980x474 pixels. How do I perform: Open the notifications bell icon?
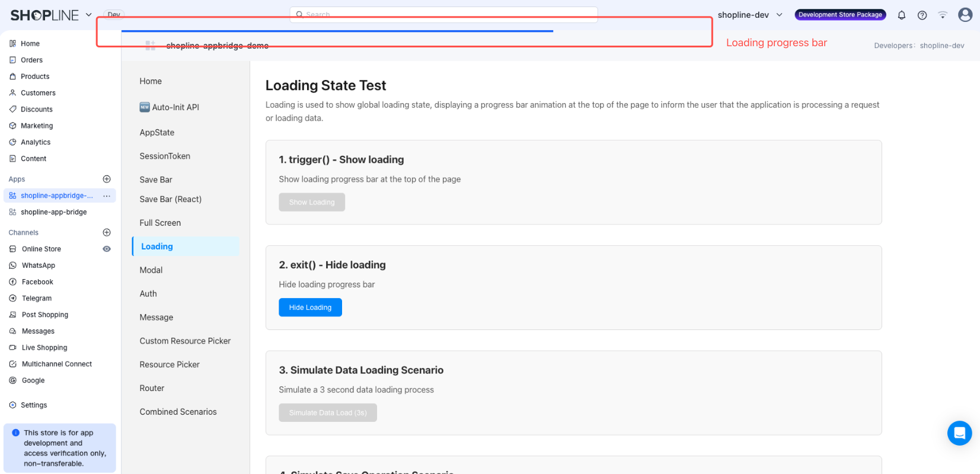(x=901, y=15)
